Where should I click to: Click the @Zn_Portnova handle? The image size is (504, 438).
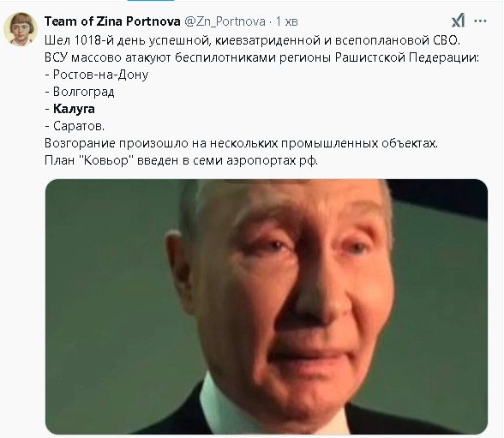pyautogui.click(x=225, y=21)
